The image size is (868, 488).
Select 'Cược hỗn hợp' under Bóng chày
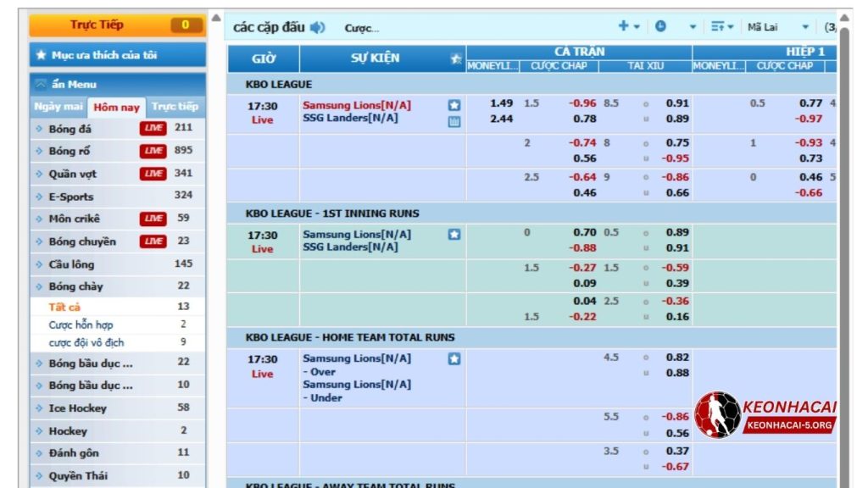[81, 324]
